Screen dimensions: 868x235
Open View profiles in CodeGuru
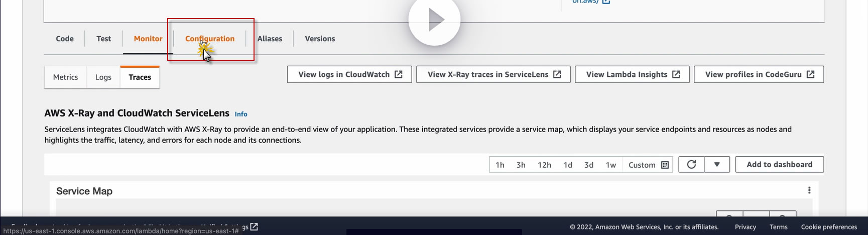(x=759, y=74)
